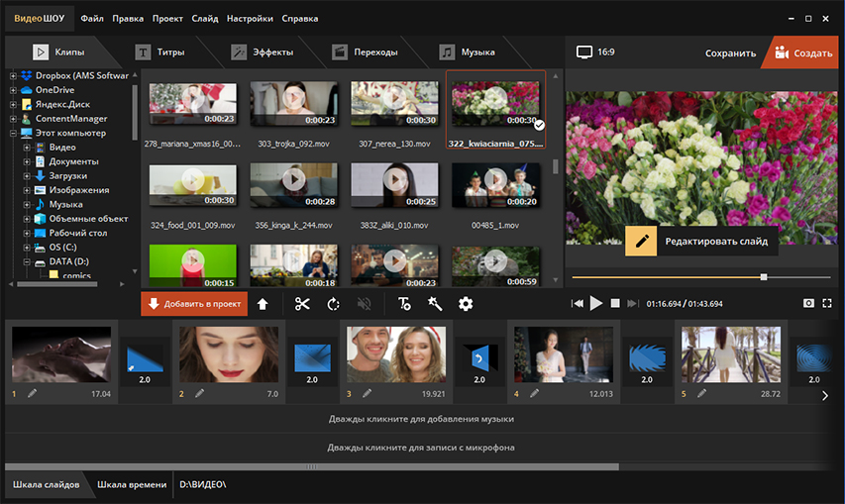Select the 324_food_001_009.mov thumbnail

coord(193,184)
